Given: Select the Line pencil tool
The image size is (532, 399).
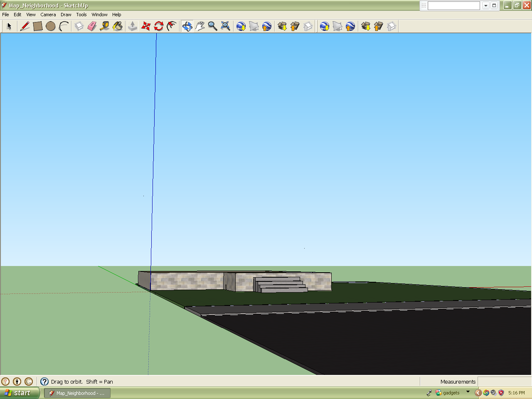Looking at the screenshot, I should 25,26.
